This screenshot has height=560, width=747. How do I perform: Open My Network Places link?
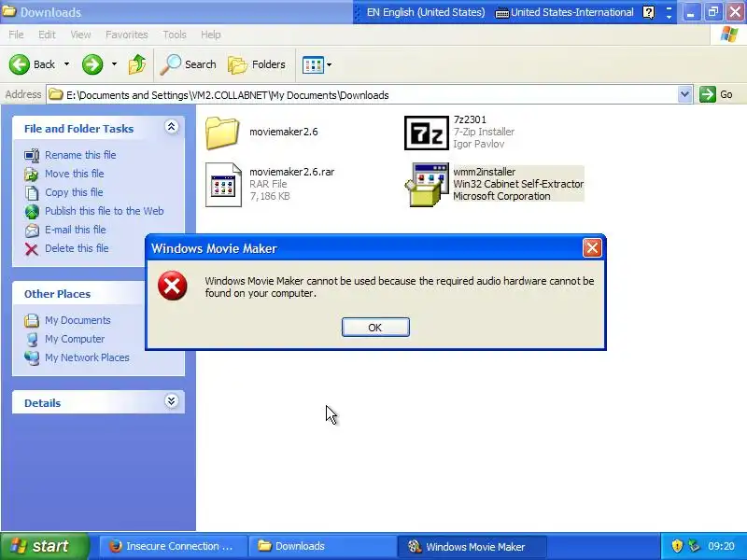point(87,357)
